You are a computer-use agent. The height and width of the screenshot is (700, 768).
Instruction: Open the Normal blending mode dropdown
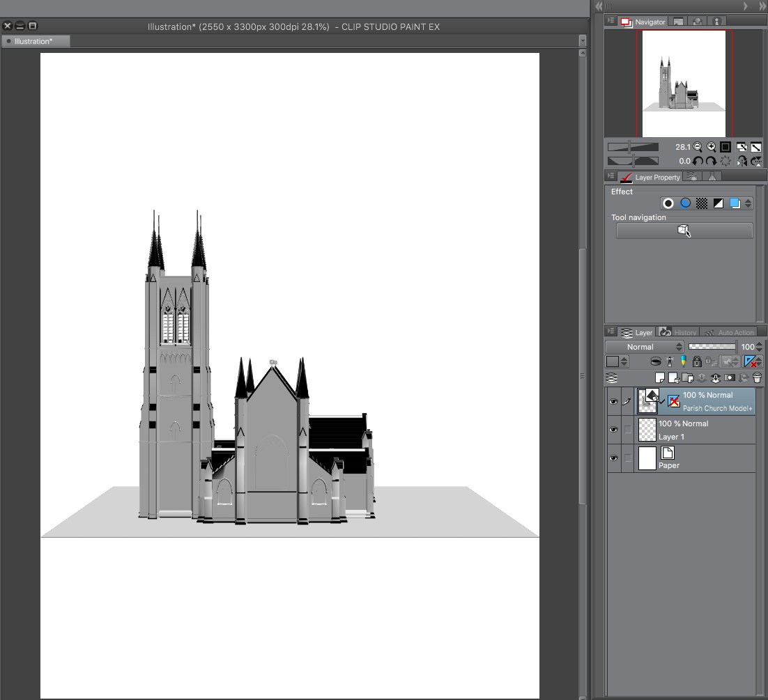tap(645, 347)
